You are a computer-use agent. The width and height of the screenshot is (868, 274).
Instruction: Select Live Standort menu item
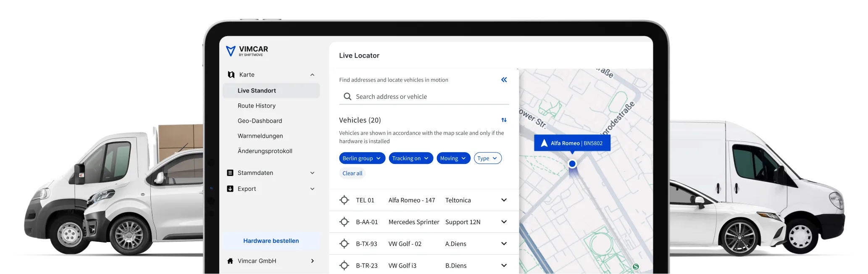(x=271, y=90)
